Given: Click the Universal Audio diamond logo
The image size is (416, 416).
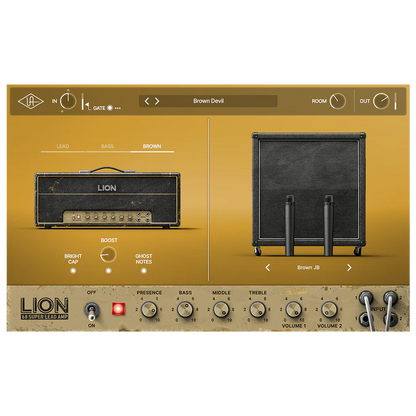Looking at the screenshot, I should 30,101.
